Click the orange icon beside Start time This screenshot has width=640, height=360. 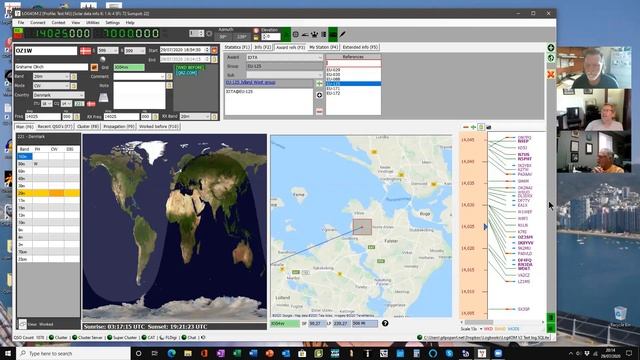(215, 50)
